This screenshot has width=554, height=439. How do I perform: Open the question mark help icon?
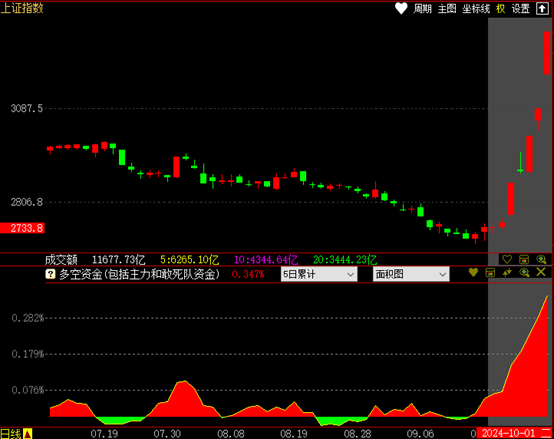coord(51,274)
